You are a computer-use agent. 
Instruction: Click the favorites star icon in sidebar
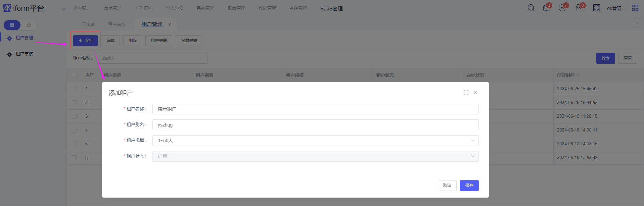pyautogui.click(x=29, y=25)
